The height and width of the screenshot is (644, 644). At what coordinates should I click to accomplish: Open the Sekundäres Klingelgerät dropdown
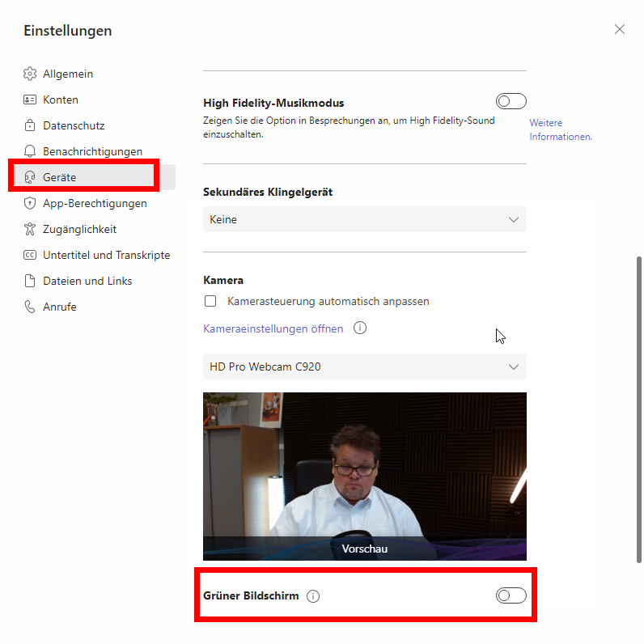[x=365, y=219]
